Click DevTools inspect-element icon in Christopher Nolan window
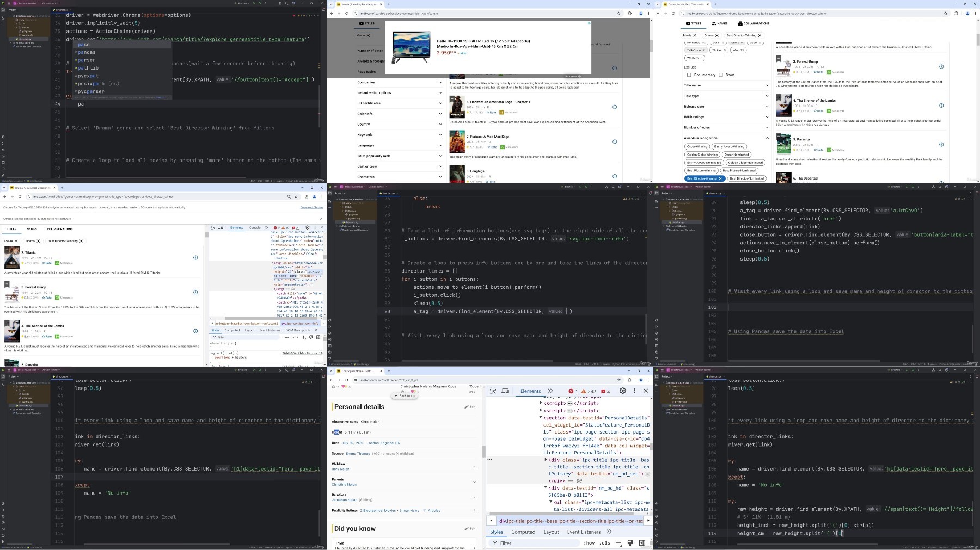980x550 pixels. coord(493,391)
